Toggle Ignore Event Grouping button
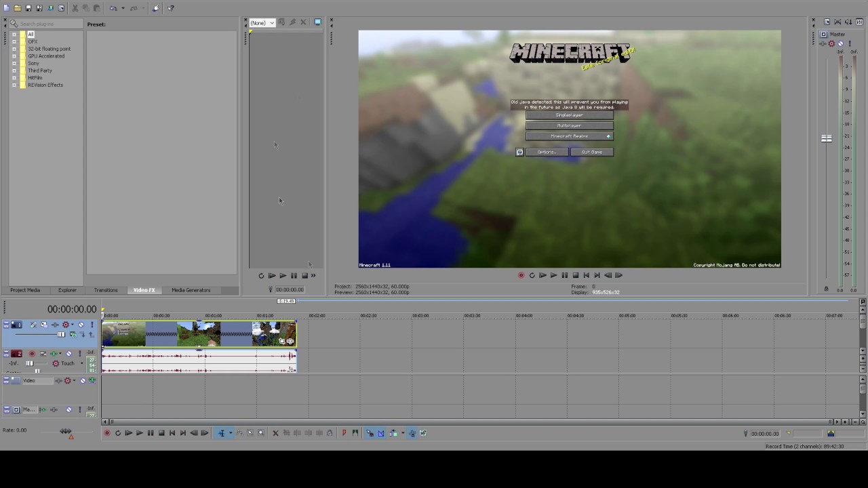Image resolution: width=868 pixels, height=488 pixels. tap(422, 433)
